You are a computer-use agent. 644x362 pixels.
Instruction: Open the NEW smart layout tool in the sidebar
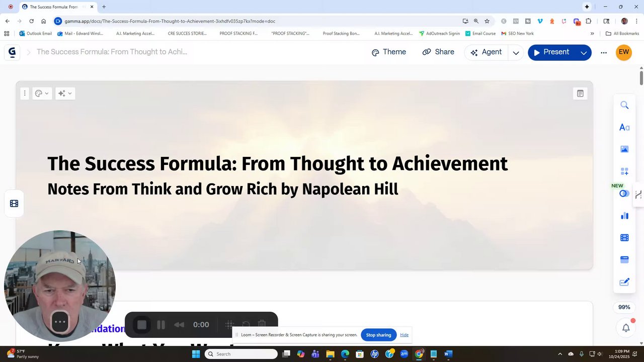pos(624,194)
